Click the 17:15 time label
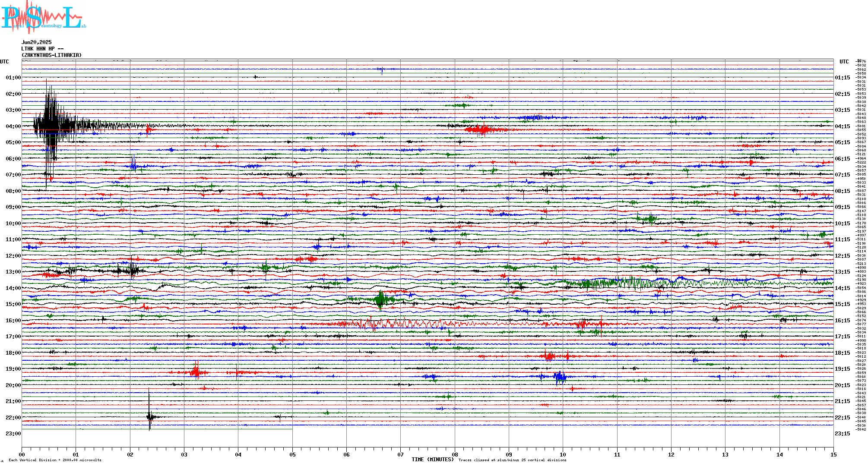868x466 pixels. point(843,337)
